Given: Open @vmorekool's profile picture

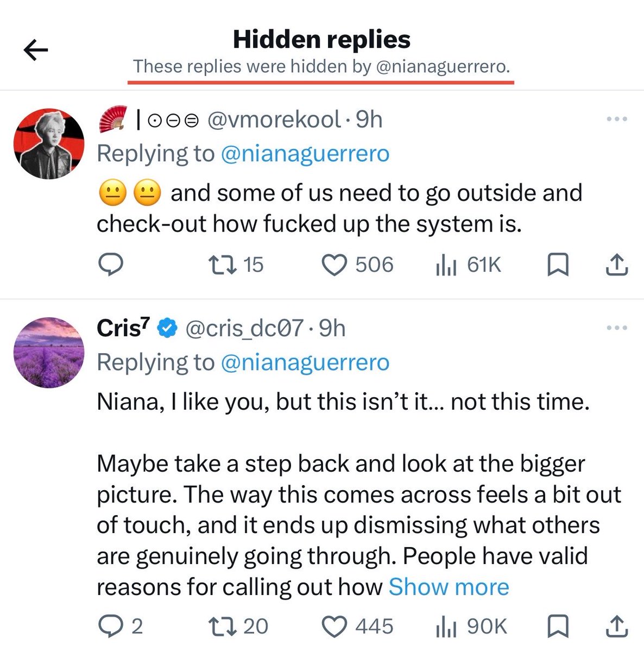Looking at the screenshot, I should 49,143.
